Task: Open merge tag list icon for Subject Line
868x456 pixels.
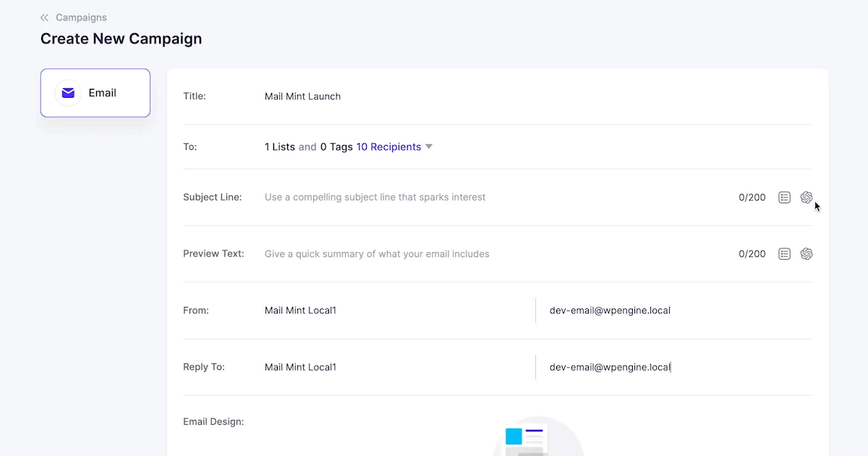Action: (784, 197)
